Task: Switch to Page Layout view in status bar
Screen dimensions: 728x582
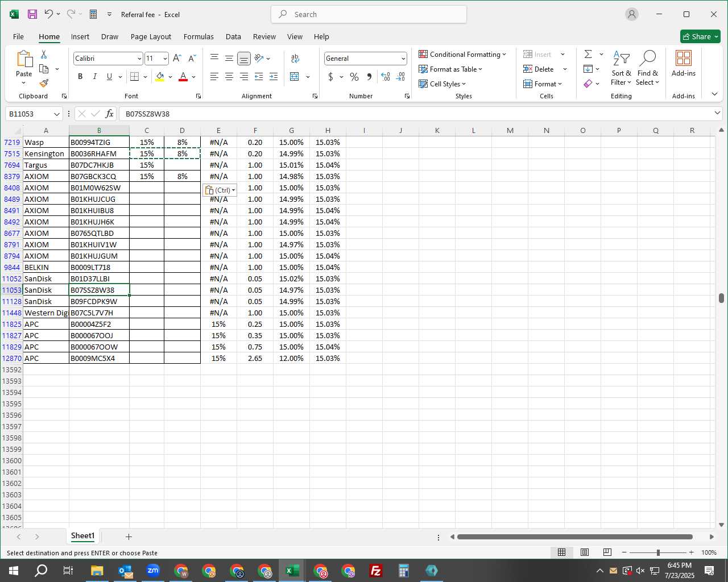Action: [584, 552]
